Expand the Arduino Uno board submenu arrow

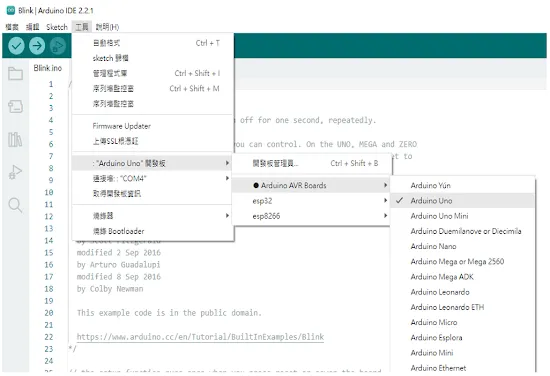pyautogui.click(x=227, y=163)
